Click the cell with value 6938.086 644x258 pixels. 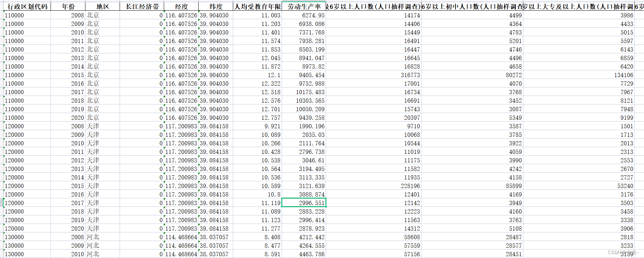pyautogui.click(x=304, y=24)
